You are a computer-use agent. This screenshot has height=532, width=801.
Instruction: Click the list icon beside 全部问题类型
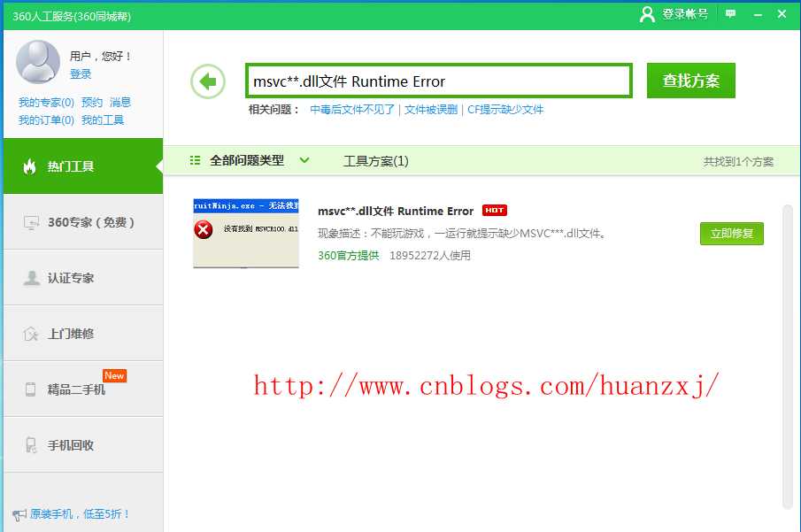(x=195, y=160)
